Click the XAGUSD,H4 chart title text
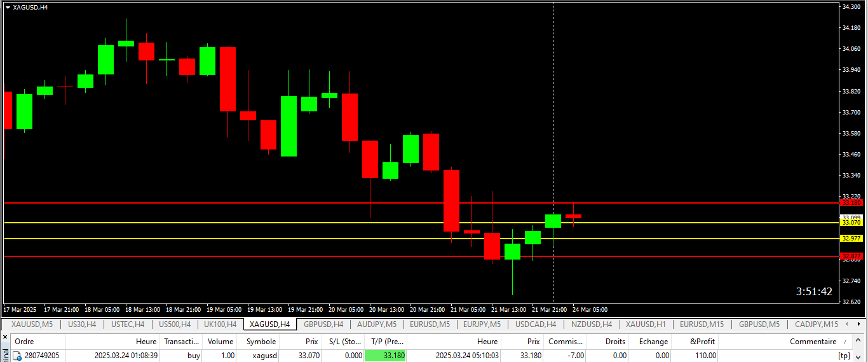Viewport: 868px width, 362px height. [x=30, y=7]
